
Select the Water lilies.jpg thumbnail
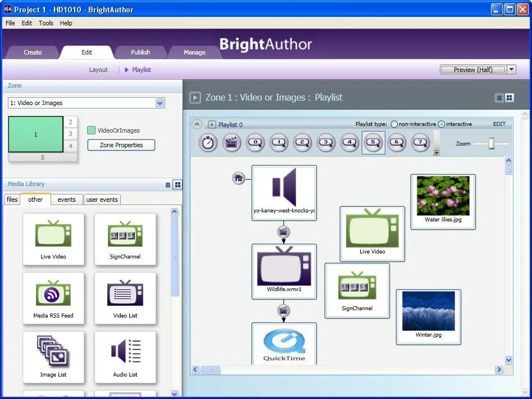point(443,202)
